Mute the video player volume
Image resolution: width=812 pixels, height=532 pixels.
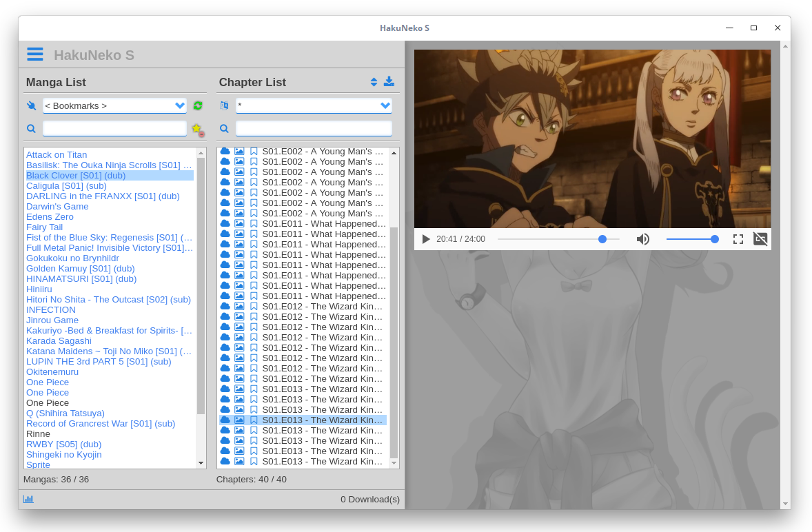click(643, 238)
